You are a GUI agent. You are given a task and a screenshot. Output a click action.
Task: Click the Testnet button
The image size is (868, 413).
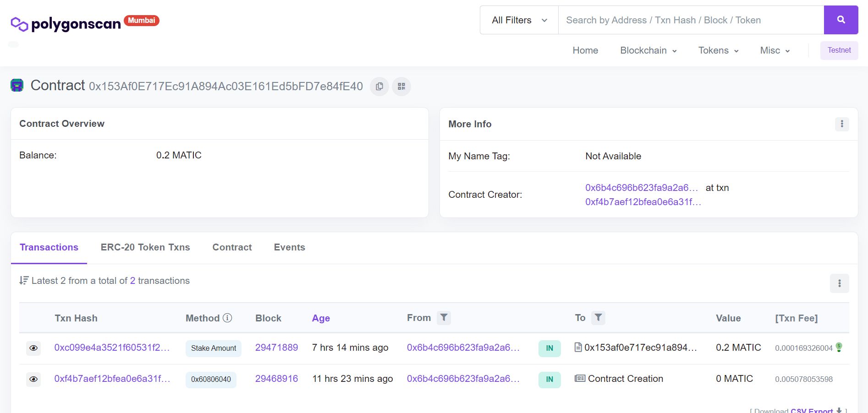point(839,50)
